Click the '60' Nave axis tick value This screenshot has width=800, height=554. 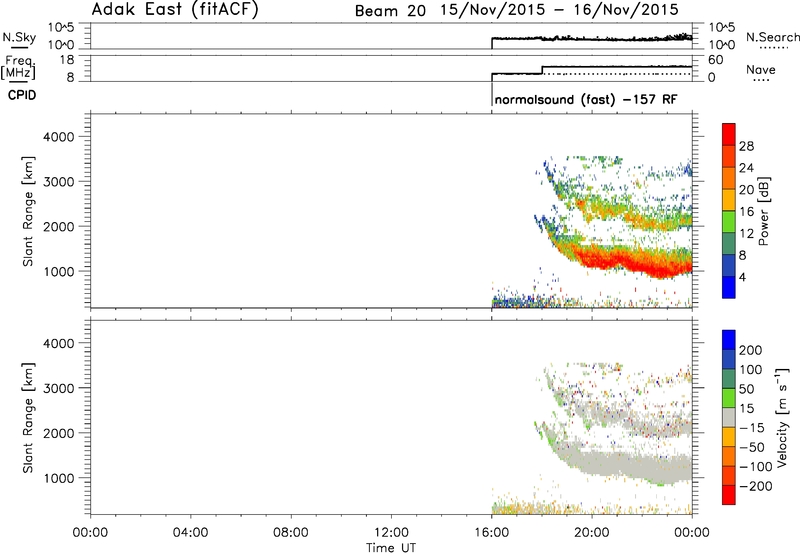(715, 60)
